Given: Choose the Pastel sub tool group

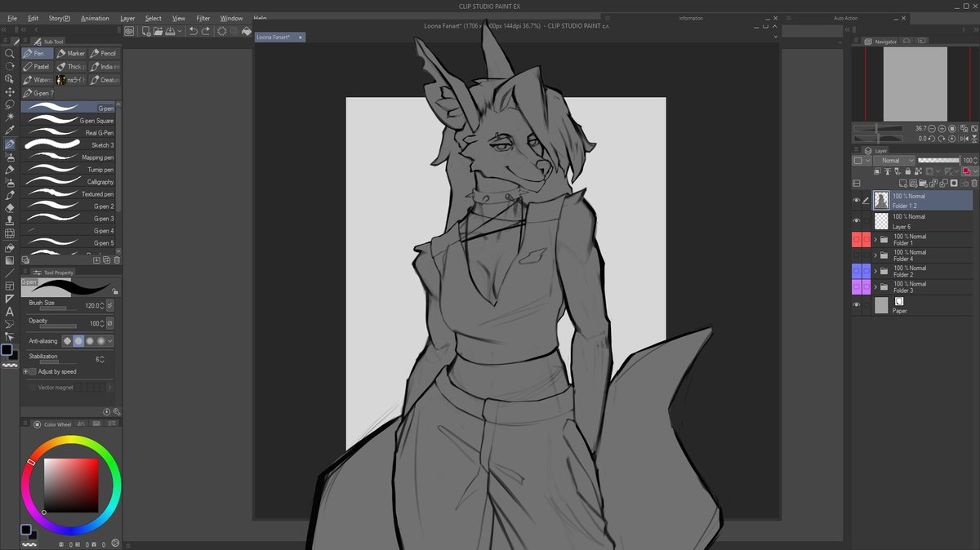Looking at the screenshot, I should [x=38, y=67].
